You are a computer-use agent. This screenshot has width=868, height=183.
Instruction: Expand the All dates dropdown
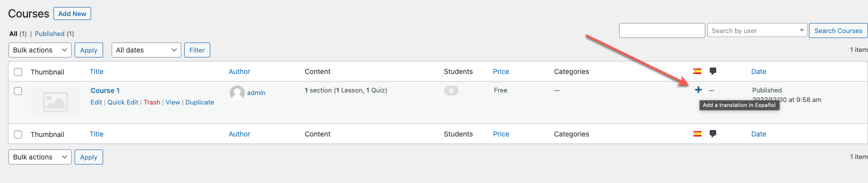(146, 50)
